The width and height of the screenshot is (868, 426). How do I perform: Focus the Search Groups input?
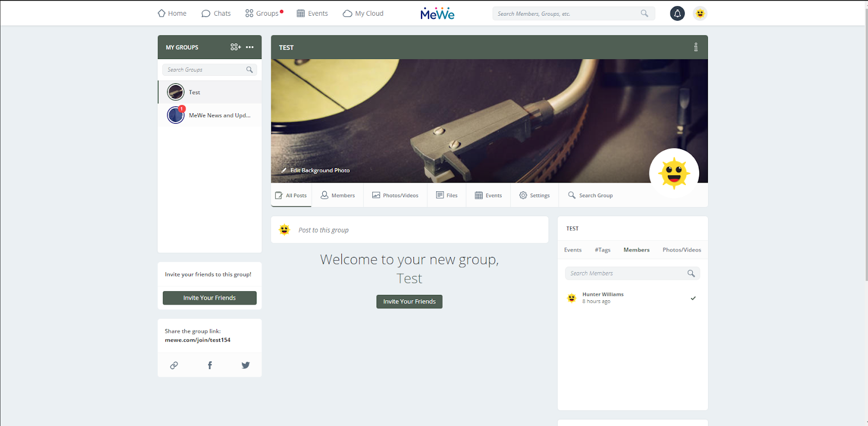coord(209,69)
